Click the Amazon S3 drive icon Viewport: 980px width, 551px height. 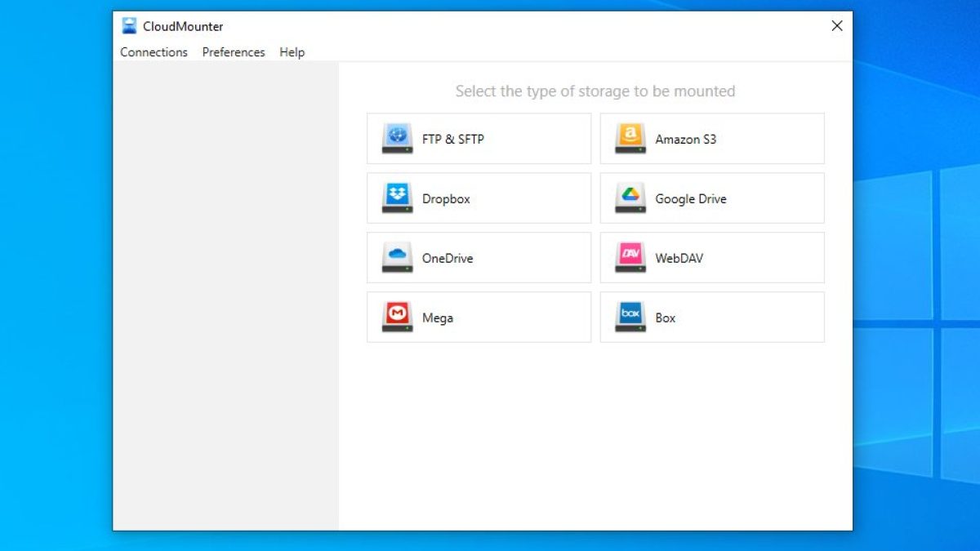(630, 139)
